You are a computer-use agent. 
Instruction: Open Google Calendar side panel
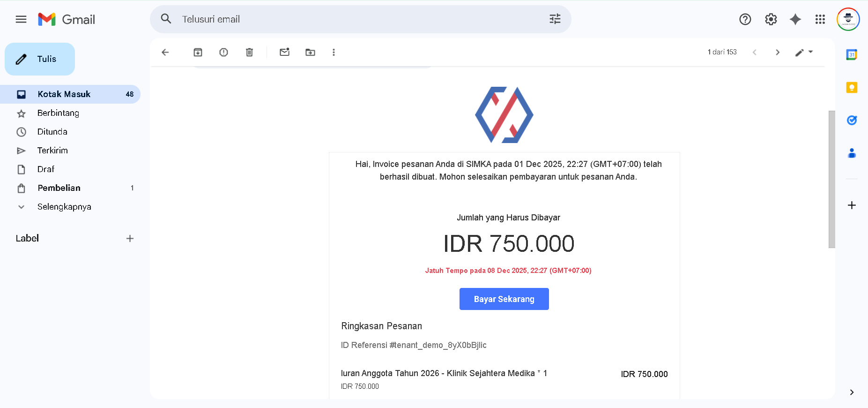point(852,55)
